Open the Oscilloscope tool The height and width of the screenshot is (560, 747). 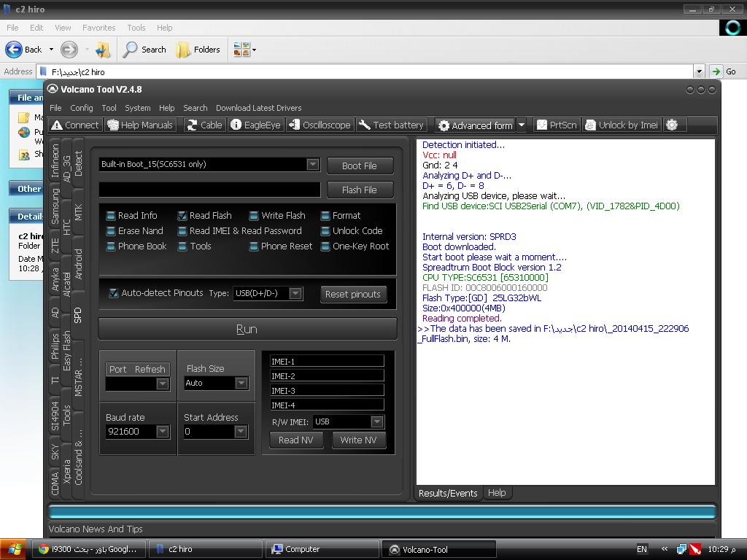[320, 125]
